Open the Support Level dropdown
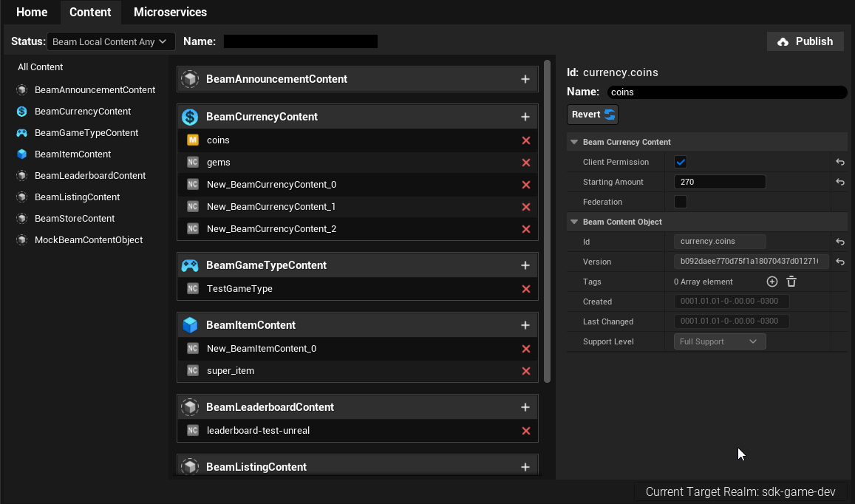This screenshot has height=504, width=855. click(x=720, y=341)
